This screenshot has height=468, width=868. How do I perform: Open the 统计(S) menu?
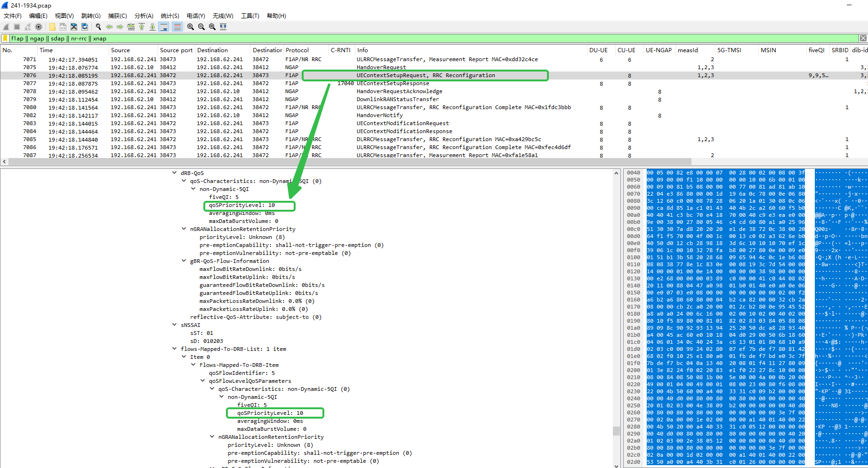pos(170,16)
